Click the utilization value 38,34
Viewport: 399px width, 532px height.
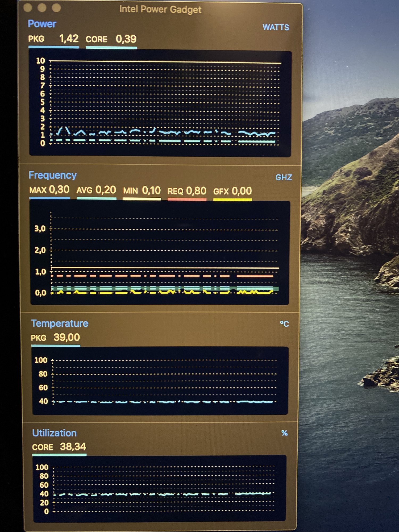pos(73,447)
